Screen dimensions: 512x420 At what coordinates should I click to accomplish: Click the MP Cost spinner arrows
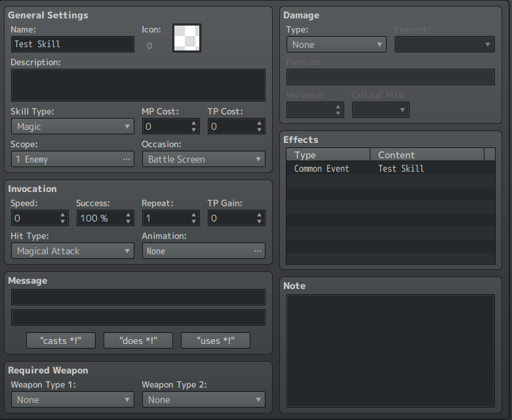(x=194, y=126)
